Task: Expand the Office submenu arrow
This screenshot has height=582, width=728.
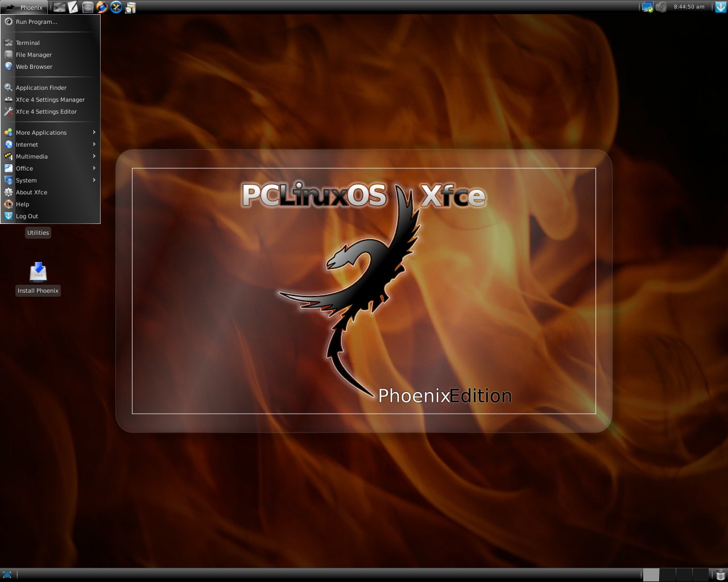Action: (94, 168)
